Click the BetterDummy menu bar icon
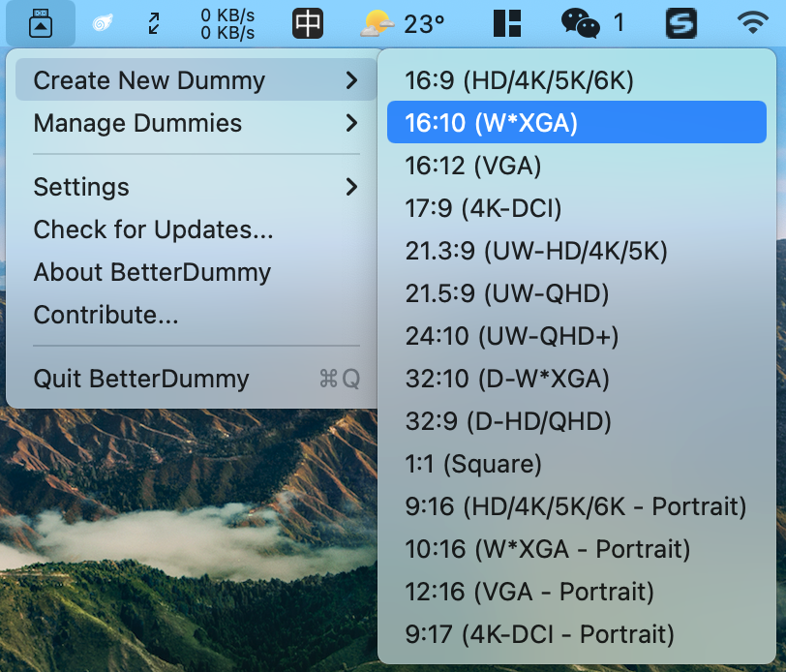786x672 pixels. coord(41,23)
